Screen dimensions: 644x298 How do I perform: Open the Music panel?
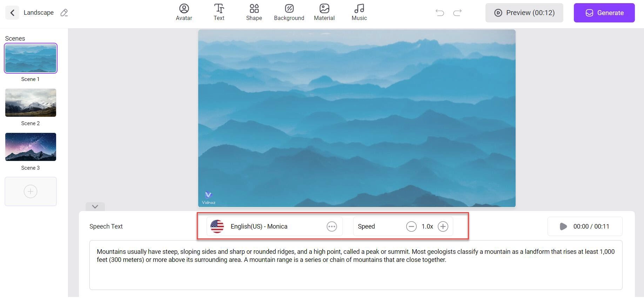[359, 12]
